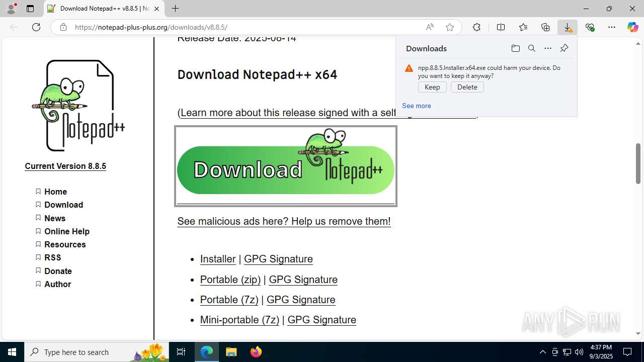This screenshot has height=362, width=644.
Task: Download the Installer link
Action: pos(218,259)
